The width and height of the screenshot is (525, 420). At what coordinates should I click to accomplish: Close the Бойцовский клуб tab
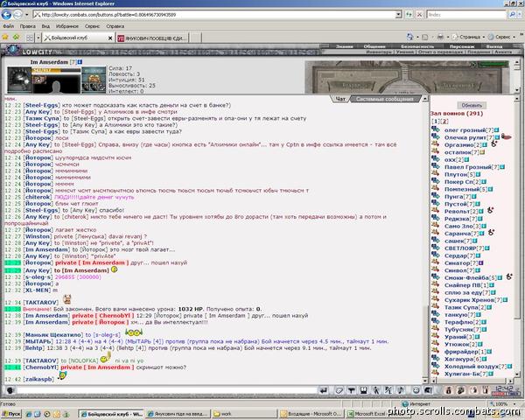point(110,38)
